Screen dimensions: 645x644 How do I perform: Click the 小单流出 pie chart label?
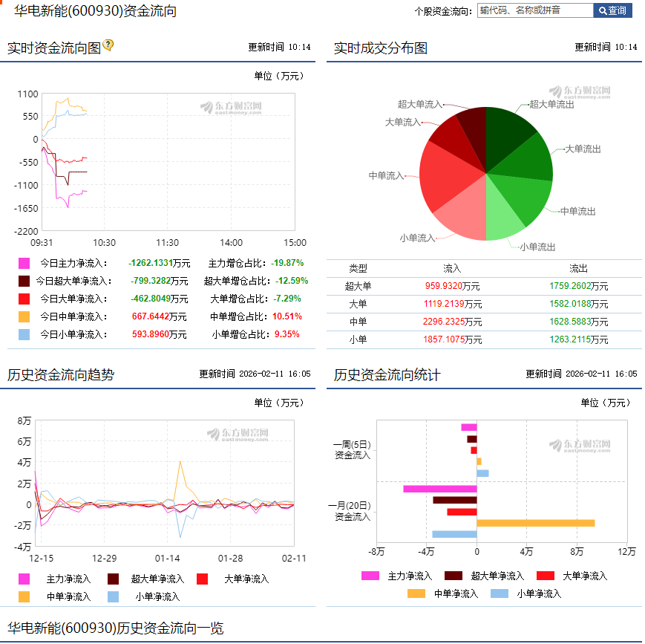pos(537,247)
